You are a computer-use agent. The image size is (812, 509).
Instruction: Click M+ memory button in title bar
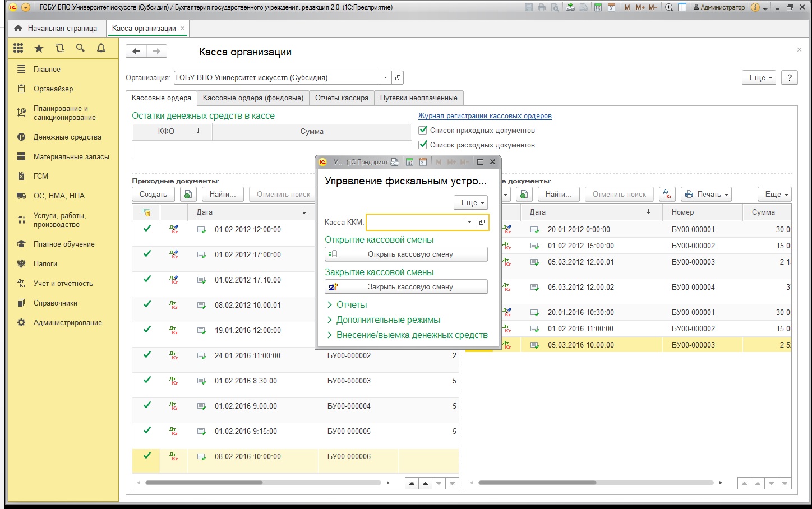coord(640,7)
